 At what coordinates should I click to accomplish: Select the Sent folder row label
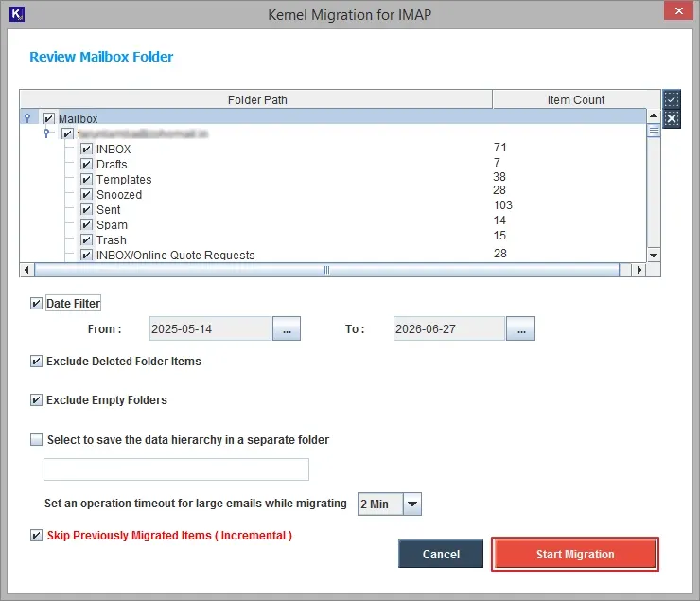[109, 210]
